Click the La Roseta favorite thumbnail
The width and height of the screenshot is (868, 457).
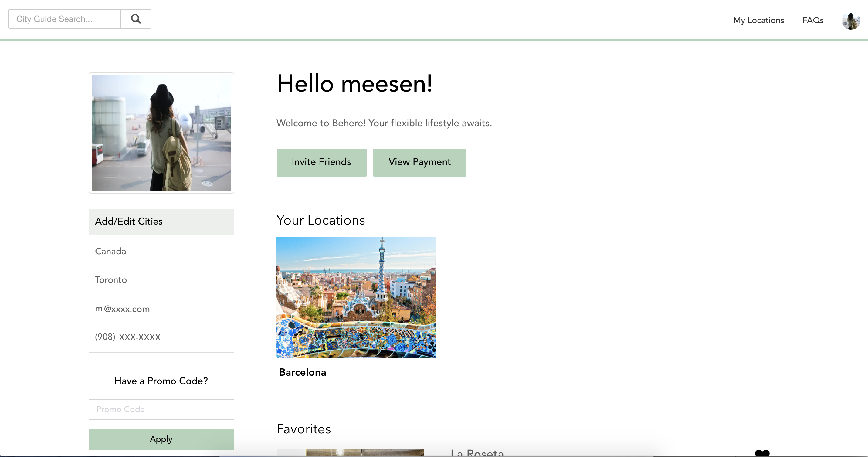351,453
